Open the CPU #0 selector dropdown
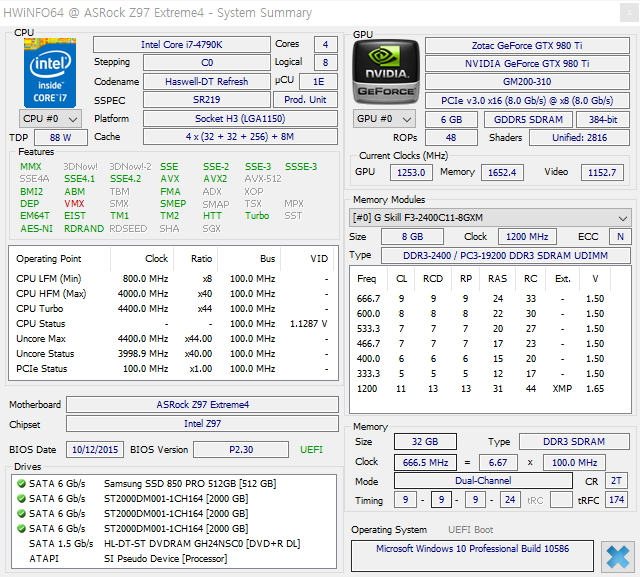The height and width of the screenshot is (577, 640). point(50,119)
